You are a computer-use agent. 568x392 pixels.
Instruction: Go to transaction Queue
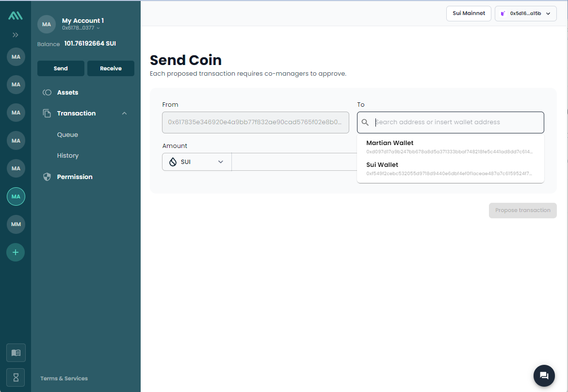point(67,135)
